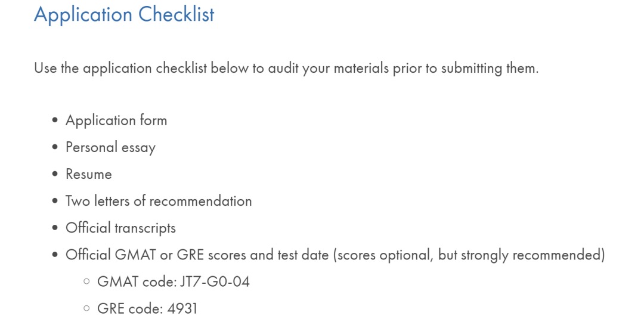
Task: Click the introductory sentence about auditing materials
Action: click(286, 68)
